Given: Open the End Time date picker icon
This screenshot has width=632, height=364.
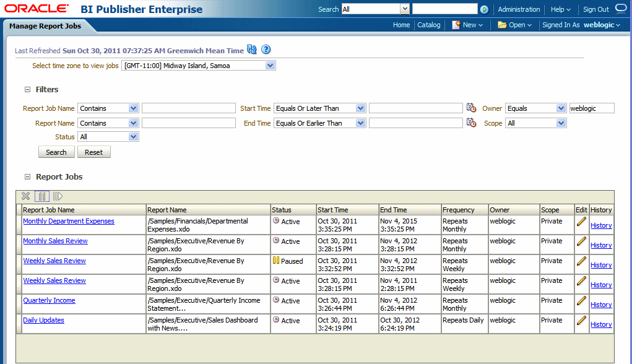Looking at the screenshot, I should (x=470, y=122).
